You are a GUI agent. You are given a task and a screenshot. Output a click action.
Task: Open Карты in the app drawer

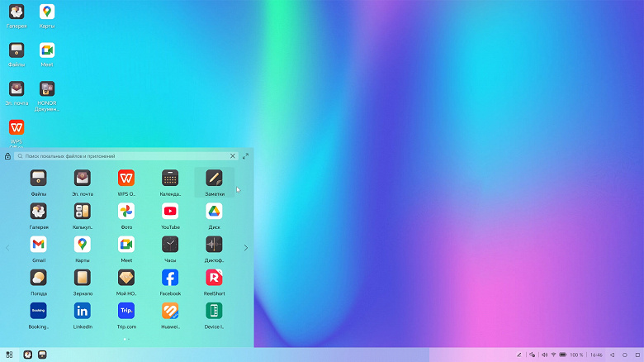pos(82,245)
